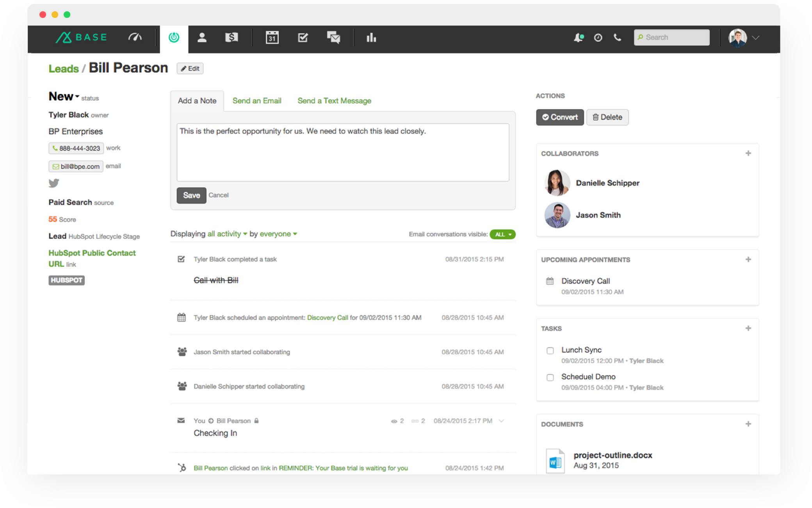Click the lock icon beside Bill Pearson email
The image size is (812, 508).
click(256, 421)
